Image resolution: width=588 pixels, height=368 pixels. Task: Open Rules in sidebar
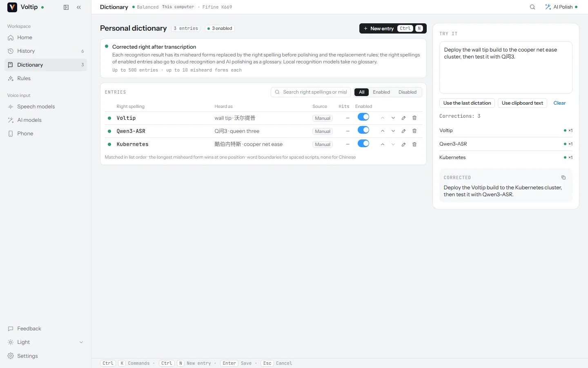pos(46,79)
